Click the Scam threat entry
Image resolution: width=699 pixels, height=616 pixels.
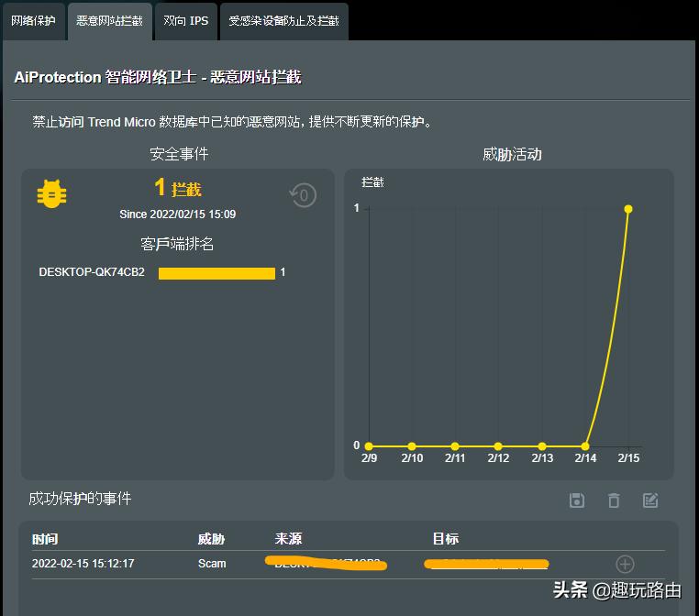[x=212, y=564]
